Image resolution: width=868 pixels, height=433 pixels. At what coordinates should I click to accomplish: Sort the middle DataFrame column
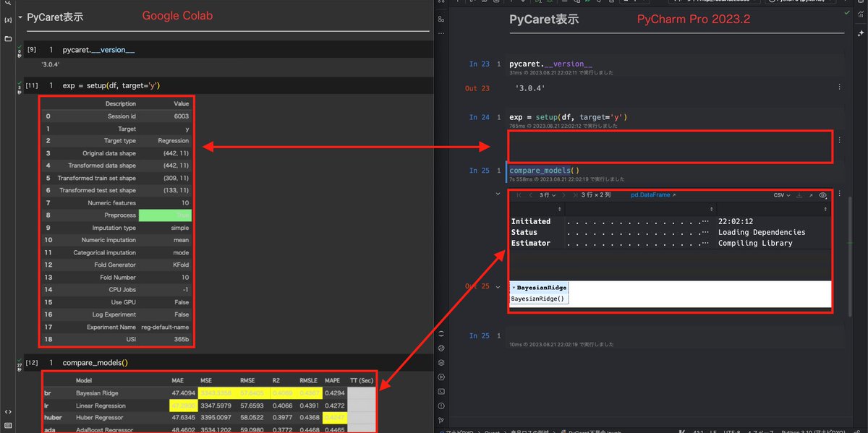coord(710,210)
